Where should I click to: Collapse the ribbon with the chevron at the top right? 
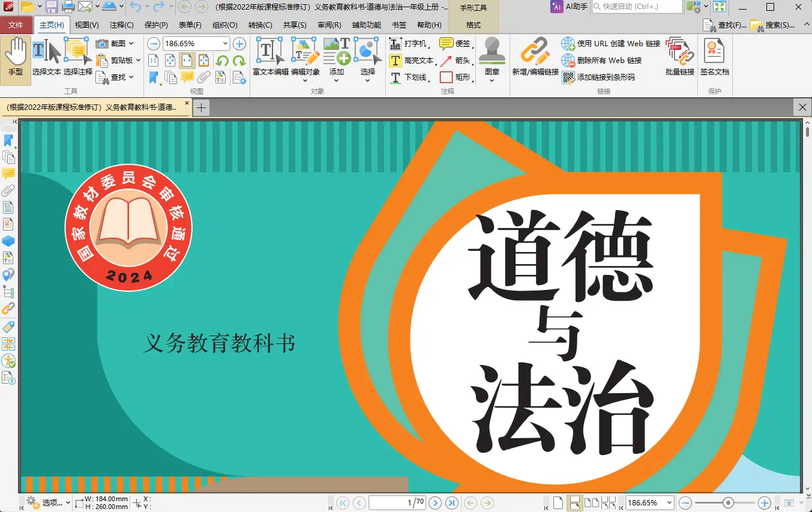[x=806, y=25]
